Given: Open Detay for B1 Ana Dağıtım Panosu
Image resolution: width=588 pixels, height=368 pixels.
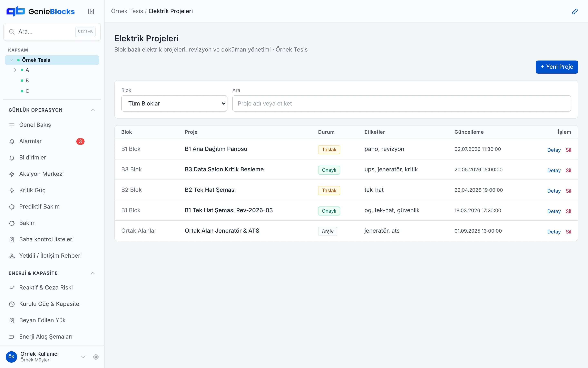Looking at the screenshot, I should (x=554, y=150).
